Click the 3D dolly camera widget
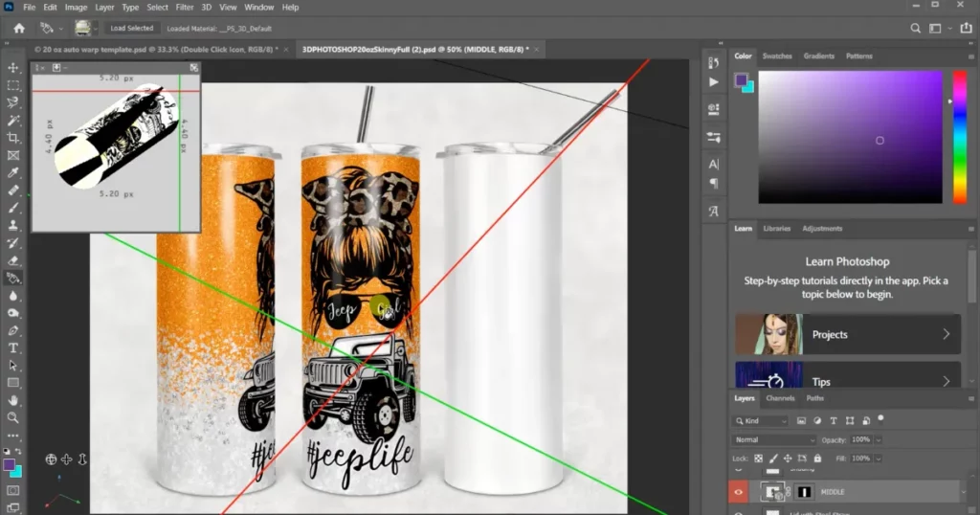Screen dimensions: 980x515 (82, 459)
